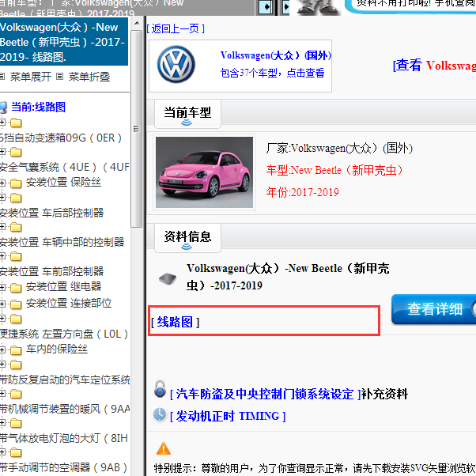The height and width of the screenshot is (476, 476).
Task: Click the Volkswagen logo image
Action: coord(176,64)
